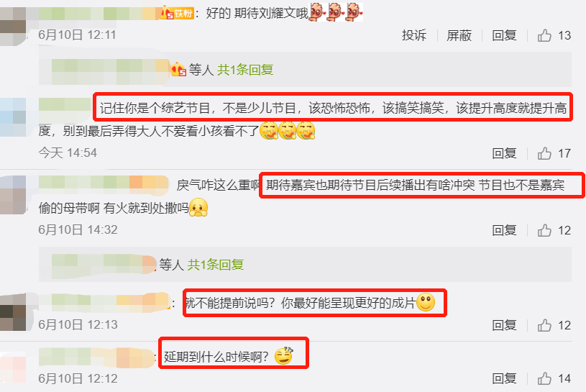Viewport: 586px width, 392px height.
Task: Click the crown badge beside 等人 共1条回复
Action: point(178,70)
